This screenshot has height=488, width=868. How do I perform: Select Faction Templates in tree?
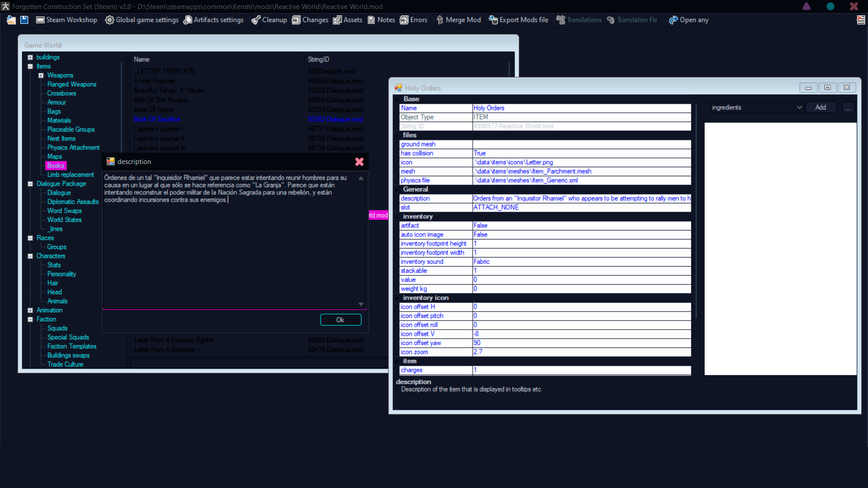[x=71, y=347]
